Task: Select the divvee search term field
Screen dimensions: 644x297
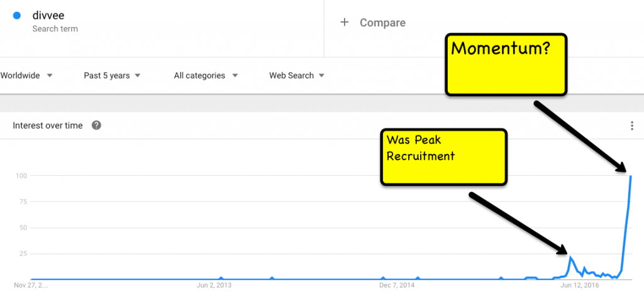Action: [162, 22]
